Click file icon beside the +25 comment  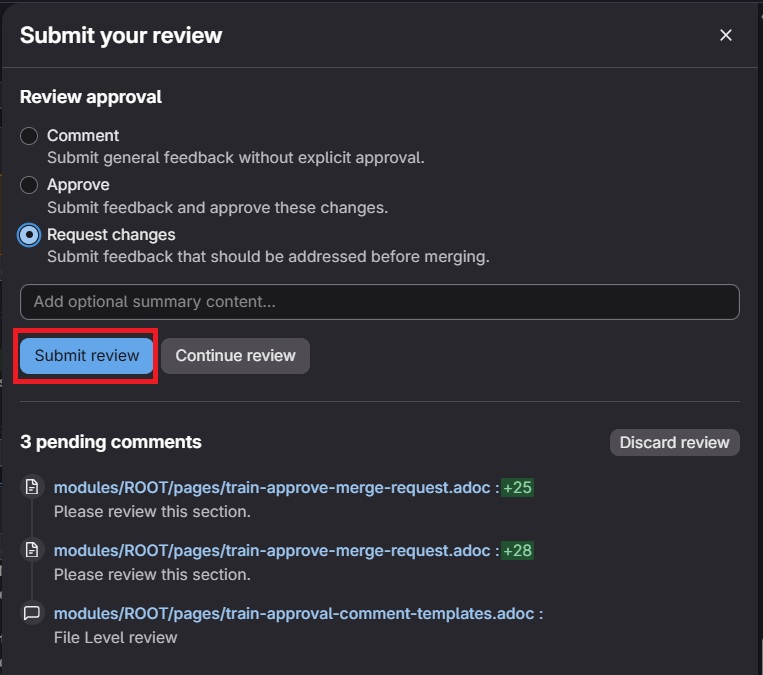point(32,487)
